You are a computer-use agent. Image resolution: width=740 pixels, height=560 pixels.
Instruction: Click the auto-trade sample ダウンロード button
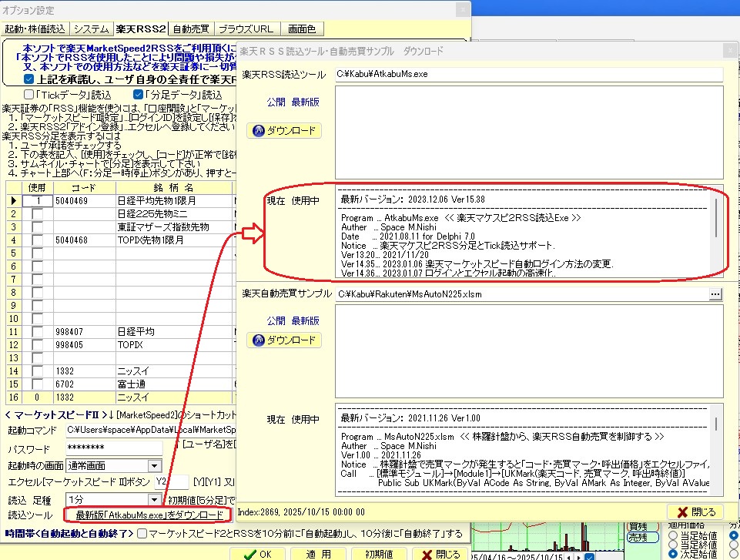(284, 340)
